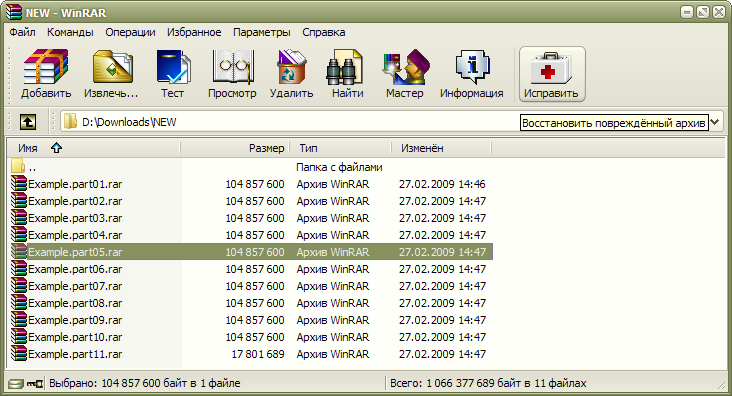Sort by the Имя column header

point(93,148)
